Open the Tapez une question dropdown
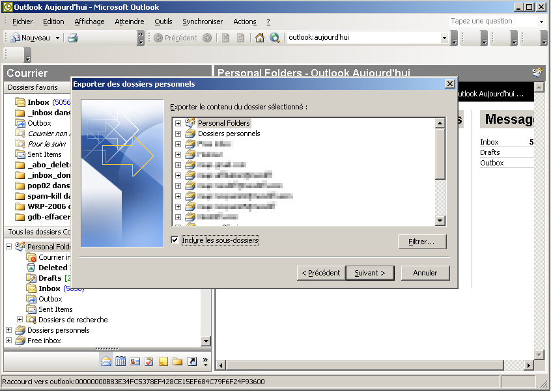The width and height of the screenshot is (551, 392). (x=541, y=21)
